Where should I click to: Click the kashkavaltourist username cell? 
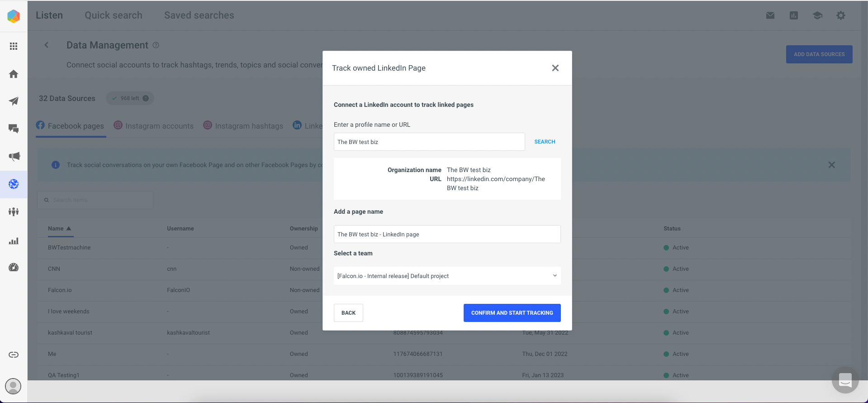(188, 333)
